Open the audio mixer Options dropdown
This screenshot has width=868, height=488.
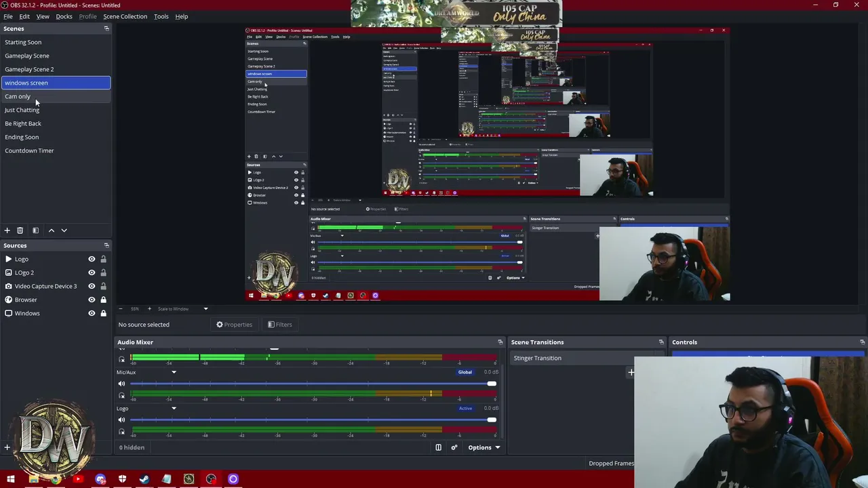point(484,447)
